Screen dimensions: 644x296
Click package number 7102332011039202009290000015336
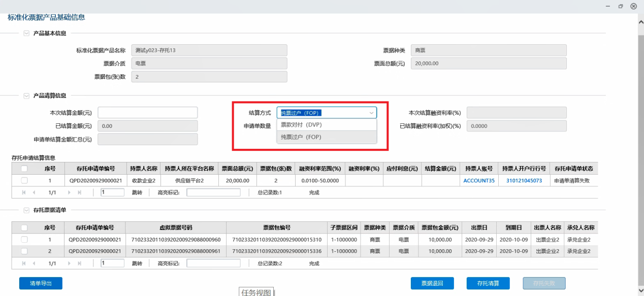pos(277,251)
